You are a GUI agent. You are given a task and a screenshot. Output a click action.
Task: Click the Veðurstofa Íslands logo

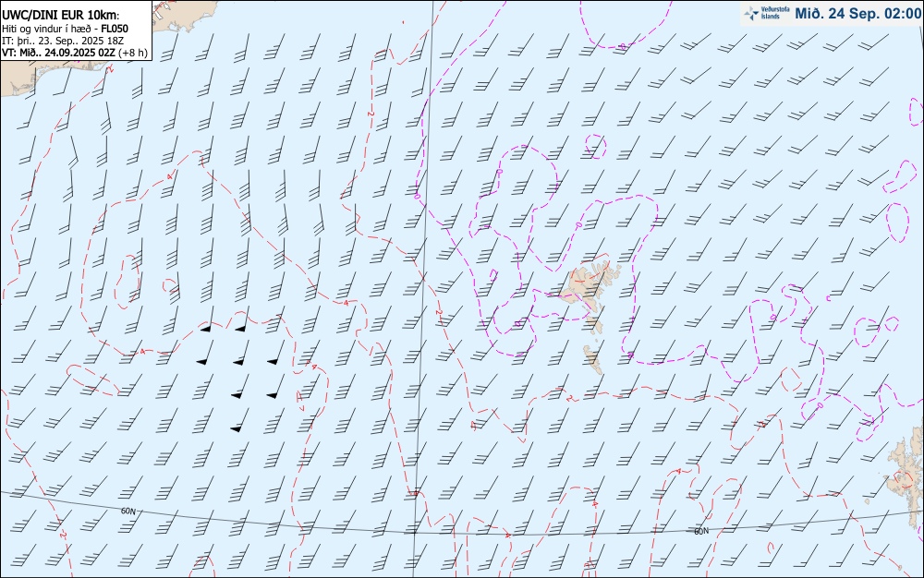click(x=767, y=14)
